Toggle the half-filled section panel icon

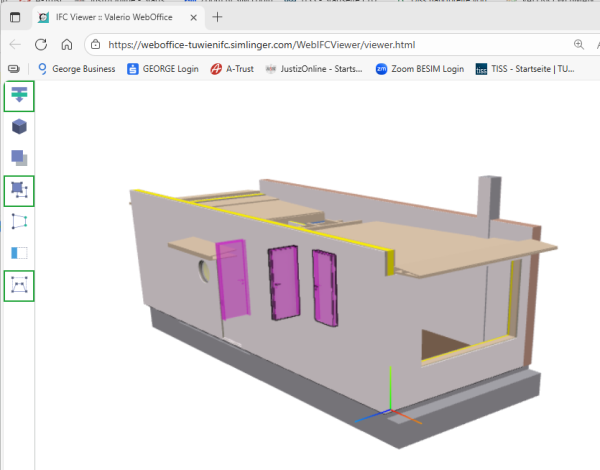(x=19, y=253)
